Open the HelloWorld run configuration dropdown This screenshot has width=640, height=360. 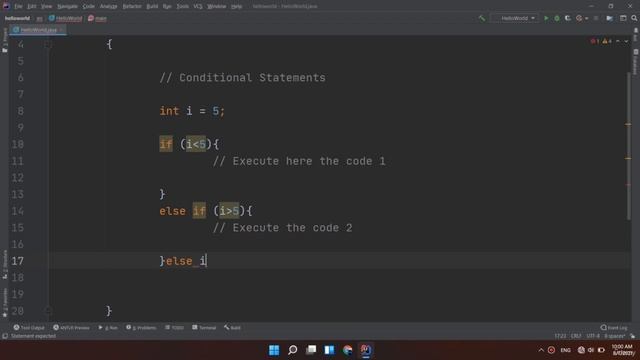point(515,18)
